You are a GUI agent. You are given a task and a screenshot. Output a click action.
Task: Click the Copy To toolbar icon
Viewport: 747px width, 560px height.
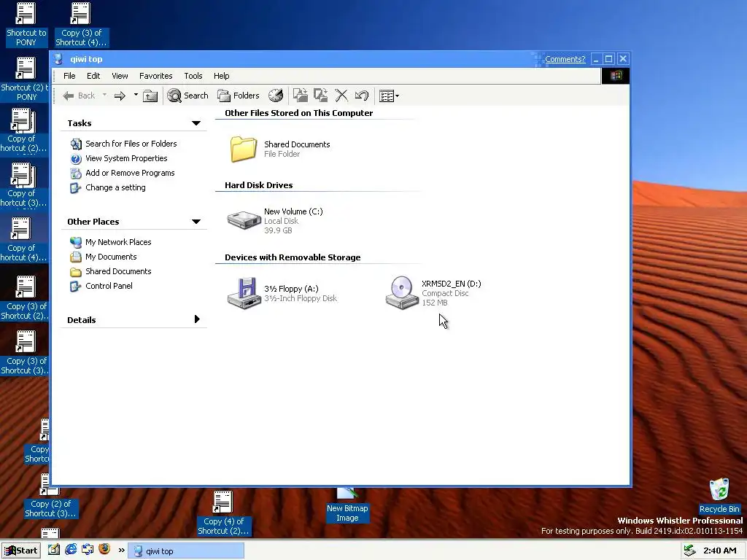click(321, 96)
